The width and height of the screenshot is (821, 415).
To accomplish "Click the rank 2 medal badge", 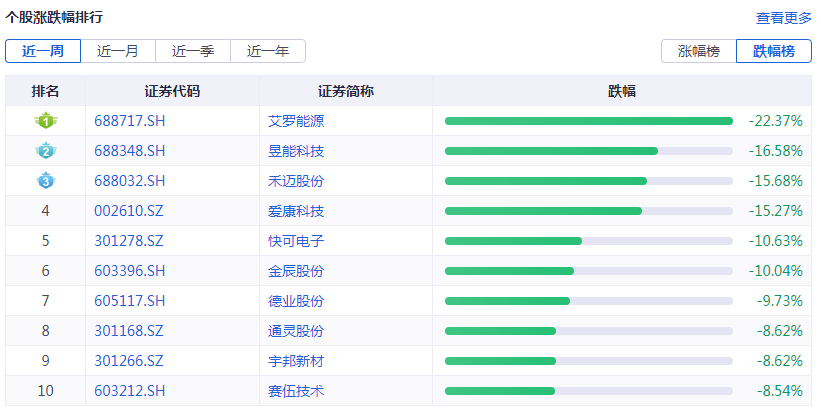I will click(x=45, y=151).
